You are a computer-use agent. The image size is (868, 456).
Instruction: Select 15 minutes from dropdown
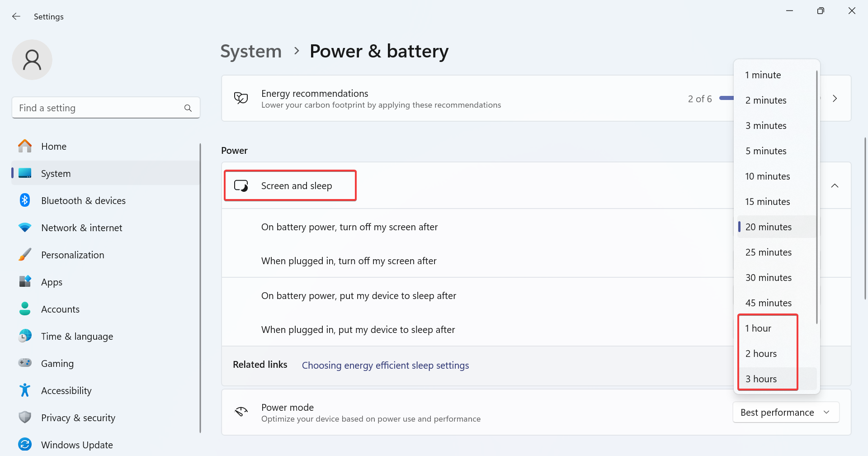tap(777, 202)
